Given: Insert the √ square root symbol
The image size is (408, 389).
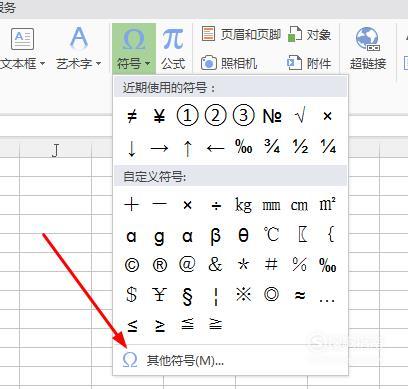Looking at the screenshot, I should coord(300,116).
